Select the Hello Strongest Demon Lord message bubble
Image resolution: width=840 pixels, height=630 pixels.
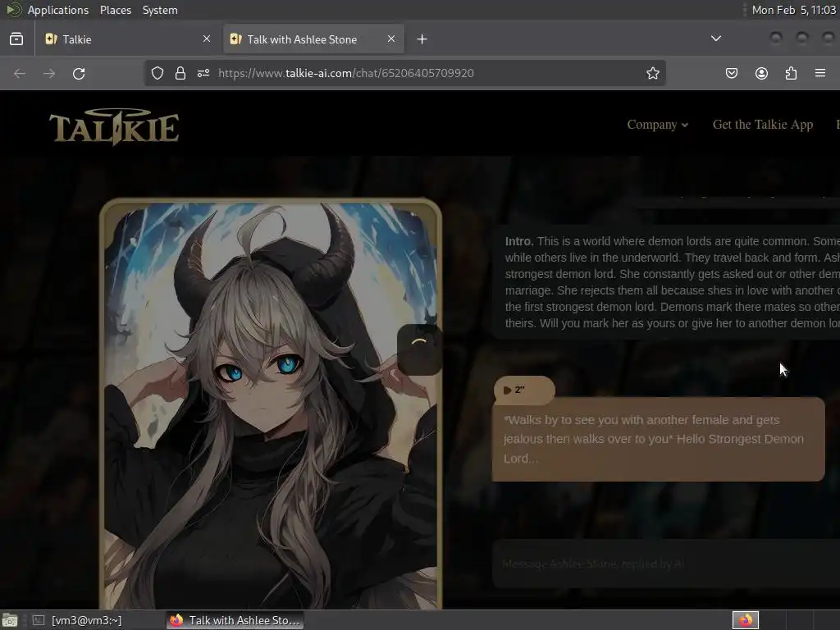[659, 440]
